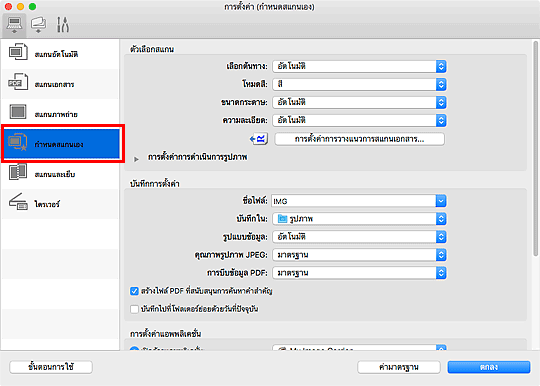Open the เลือกต้นทาง source dropdown
540x386 pixels.
click(x=359, y=66)
